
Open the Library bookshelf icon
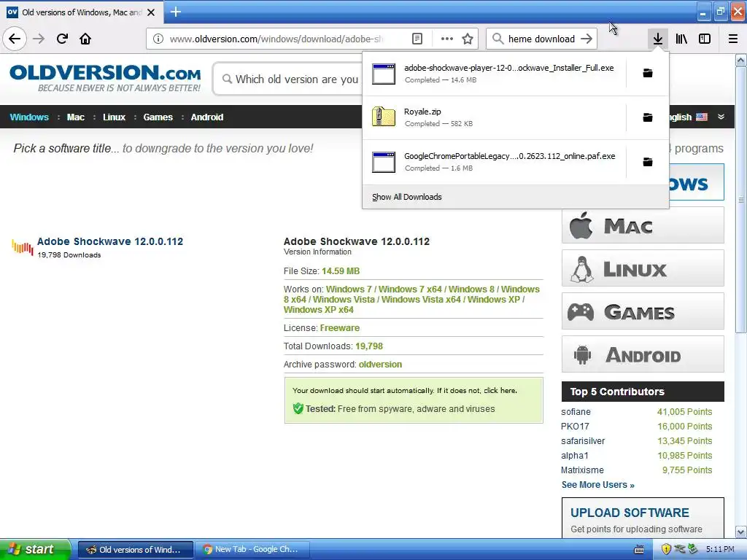pos(681,39)
